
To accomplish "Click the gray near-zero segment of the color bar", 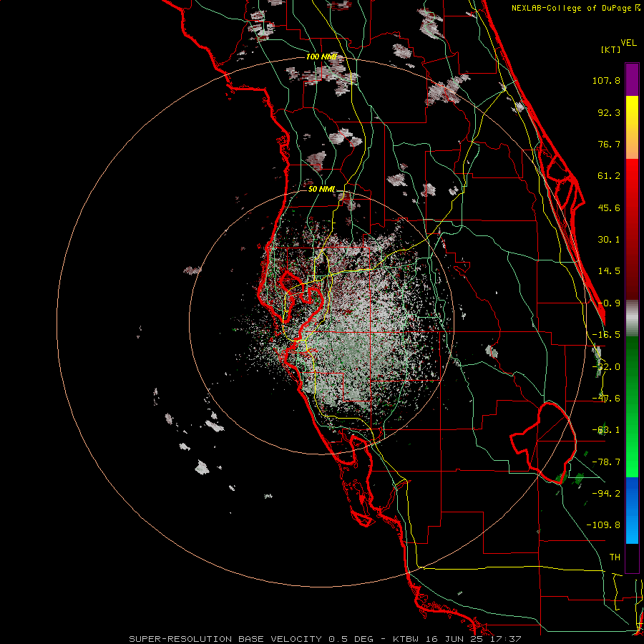I will 632,318.
